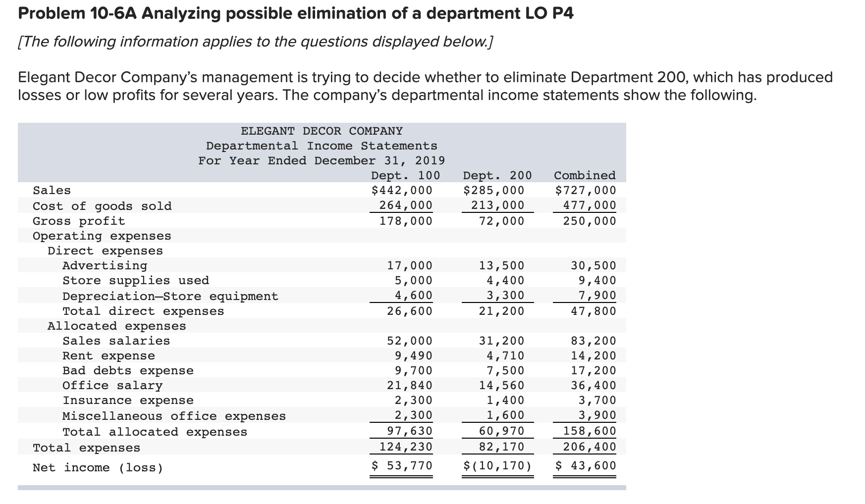Click the 'Advertising' row label
Viewport: 865px width, 504px height.
[x=105, y=266]
